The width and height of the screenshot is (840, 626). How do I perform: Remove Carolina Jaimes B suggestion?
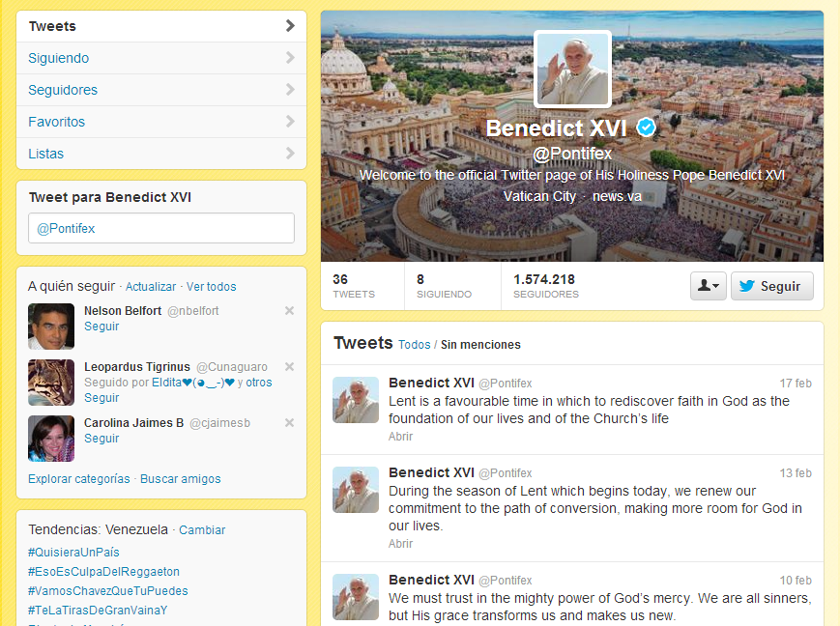(289, 422)
